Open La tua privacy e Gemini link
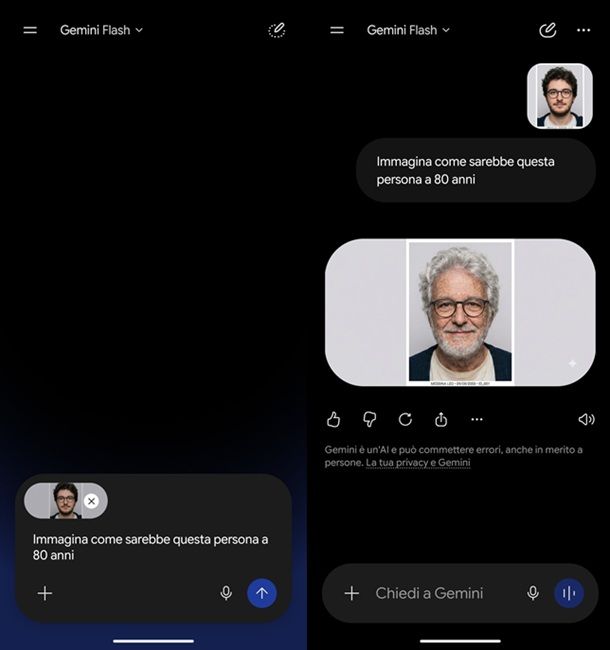 click(x=418, y=463)
